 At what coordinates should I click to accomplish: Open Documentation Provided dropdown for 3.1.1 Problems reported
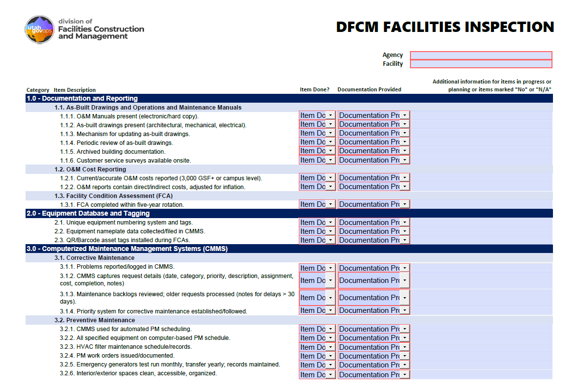click(x=374, y=268)
